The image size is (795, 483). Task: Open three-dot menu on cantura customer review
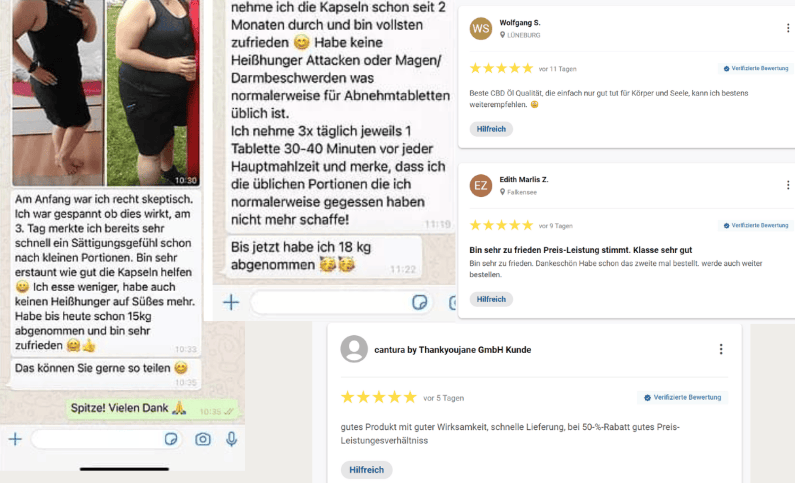pos(721,349)
